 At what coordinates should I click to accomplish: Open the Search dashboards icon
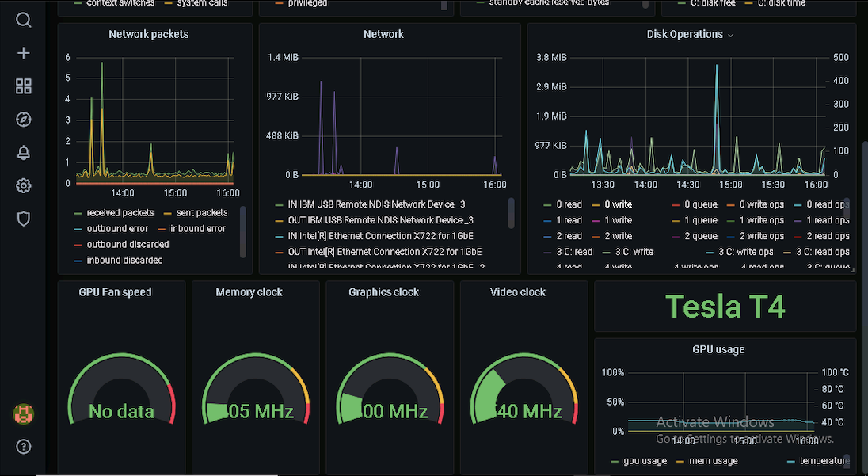[x=23, y=20]
